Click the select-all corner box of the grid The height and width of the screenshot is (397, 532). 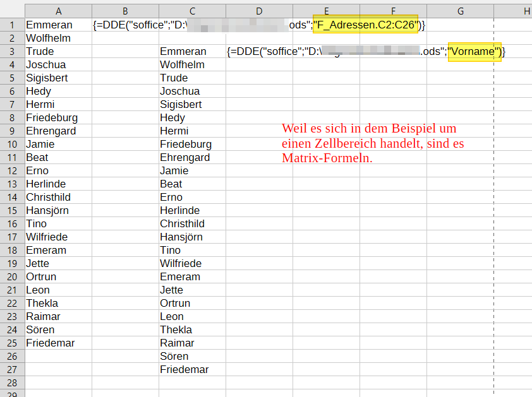[x=12, y=11]
